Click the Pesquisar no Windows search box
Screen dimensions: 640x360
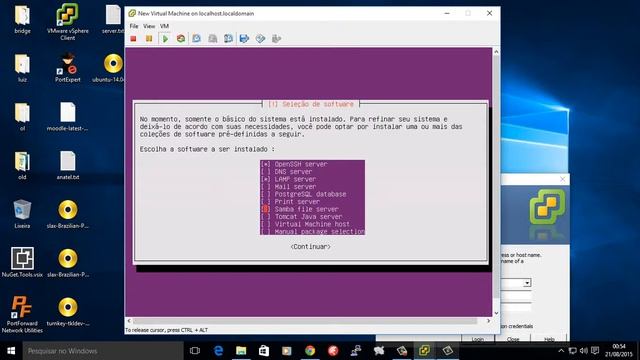[x=102, y=351]
